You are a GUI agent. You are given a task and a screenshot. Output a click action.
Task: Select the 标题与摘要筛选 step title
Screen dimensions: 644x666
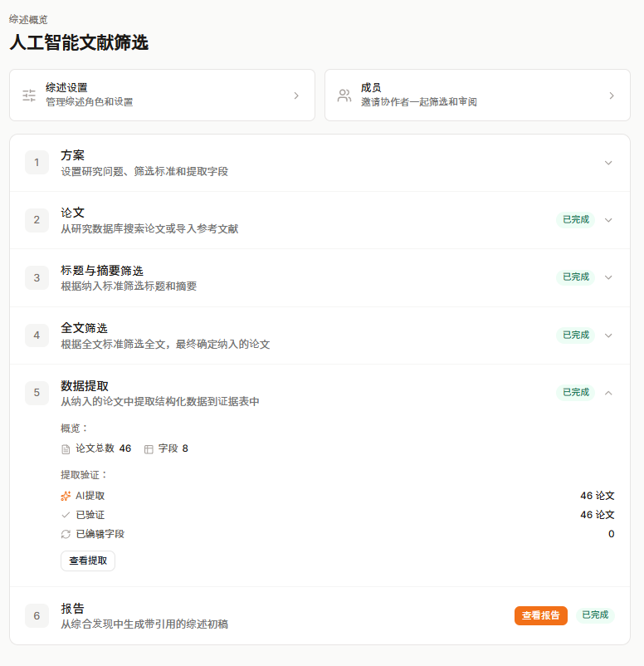pos(102,271)
